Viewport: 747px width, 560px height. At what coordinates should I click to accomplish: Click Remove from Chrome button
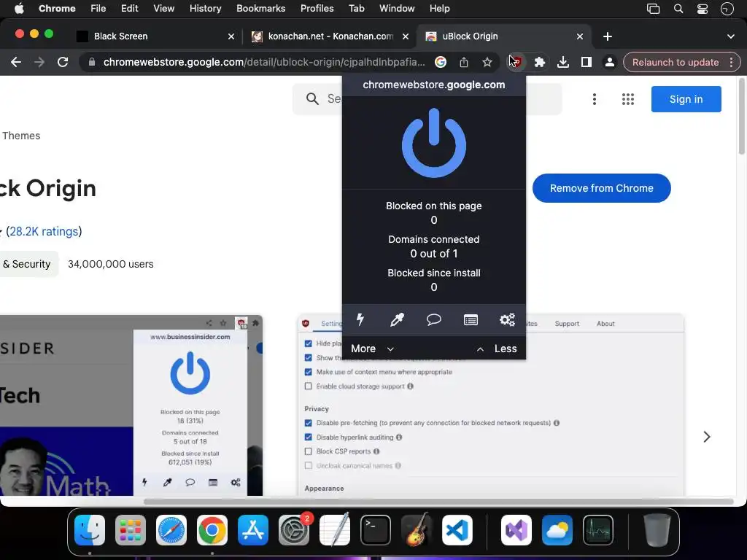click(x=601, y=188)
